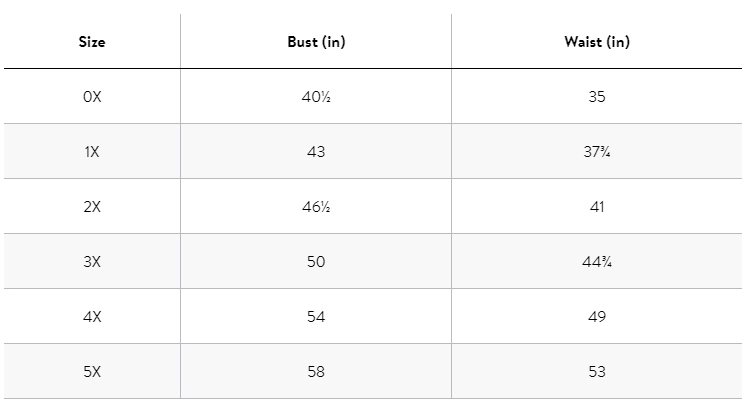Click the bust value 43

316,152
